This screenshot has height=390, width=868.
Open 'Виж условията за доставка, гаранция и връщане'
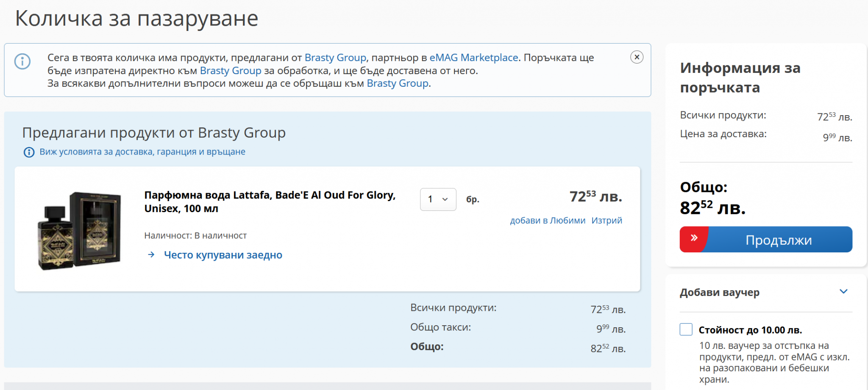pyautogui.click(x=142, y=152)
